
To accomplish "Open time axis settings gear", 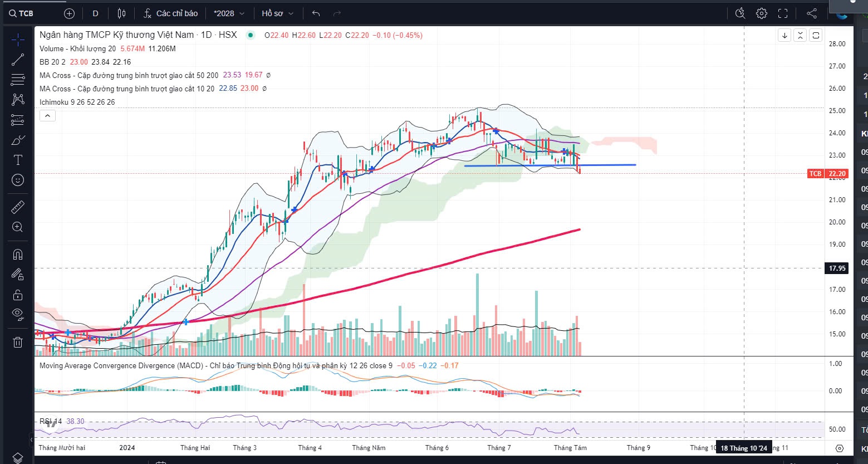I will (839, 448).
